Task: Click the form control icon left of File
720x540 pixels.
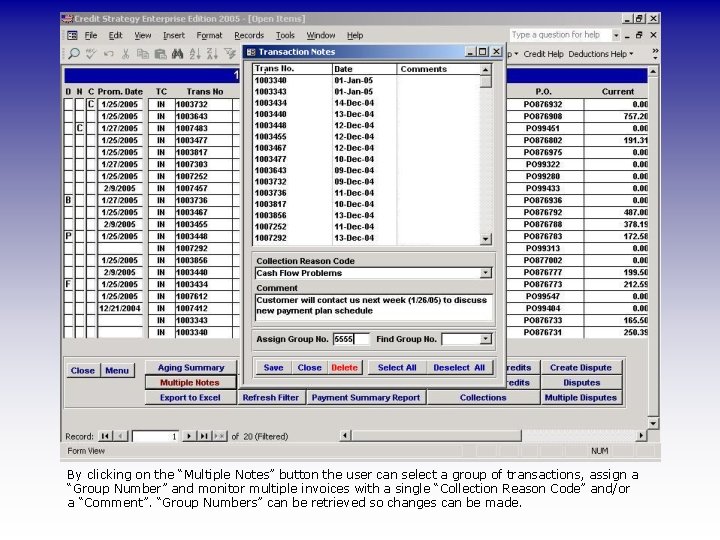Action: pos(73,35)
